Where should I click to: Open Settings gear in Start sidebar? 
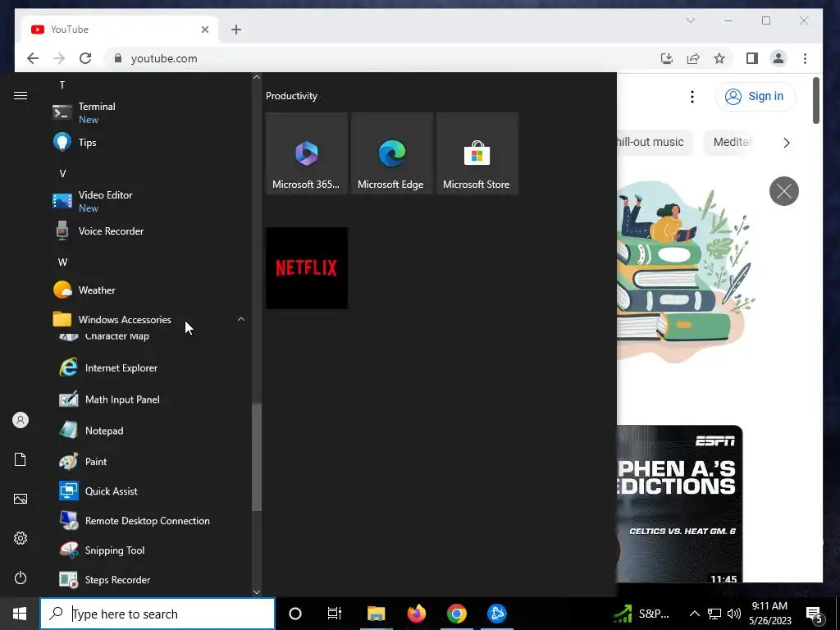[21, 538]
